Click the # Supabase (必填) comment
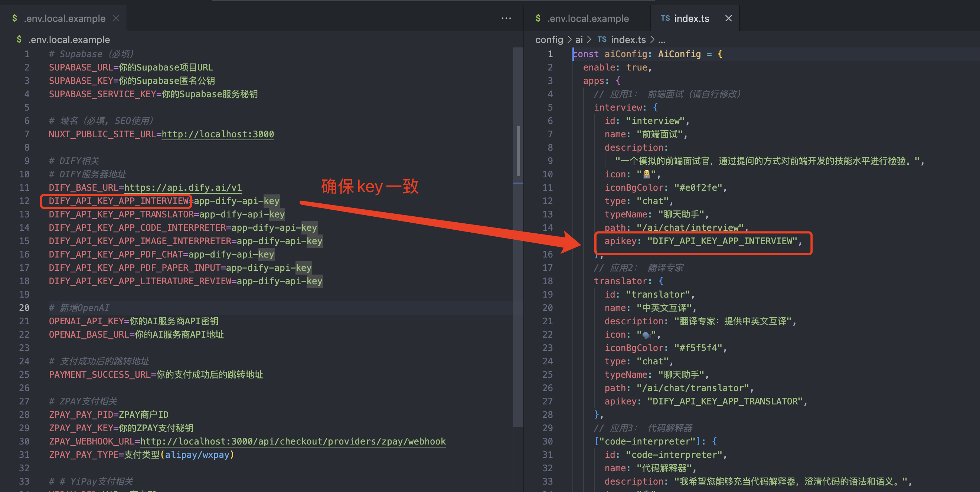The width and height of the screenshot is (980, 492). tap(91, 54)
